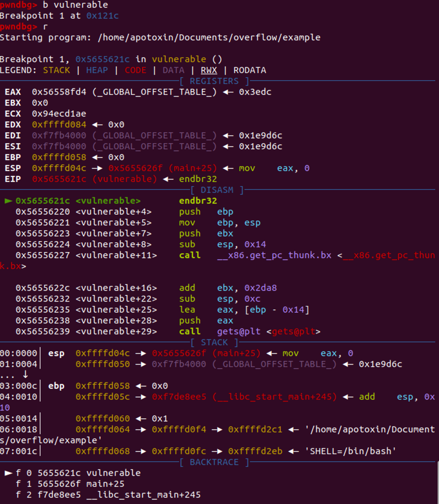Viewport: 439px width, 504px height.
Task: Click the underlined RWX legend label
Action: coord(209,70)
